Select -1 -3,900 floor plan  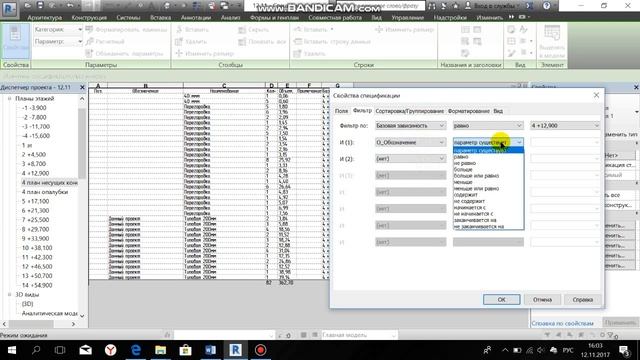[x=34, y=108]
